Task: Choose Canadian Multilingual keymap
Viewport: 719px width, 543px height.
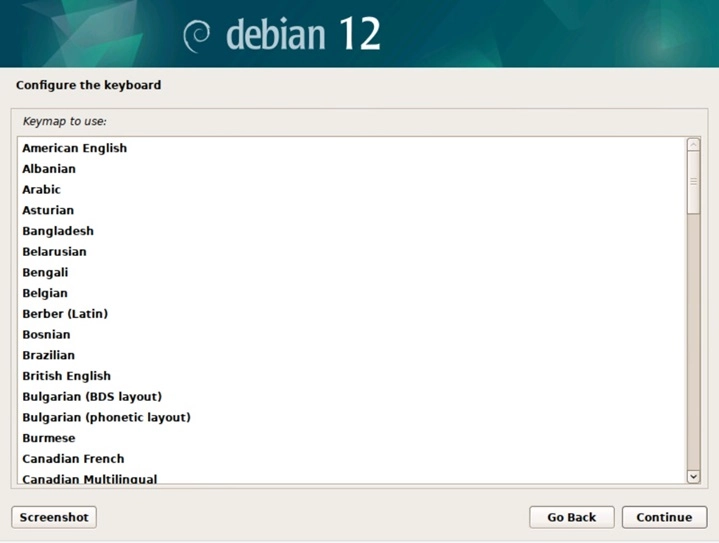Action: 352,477
